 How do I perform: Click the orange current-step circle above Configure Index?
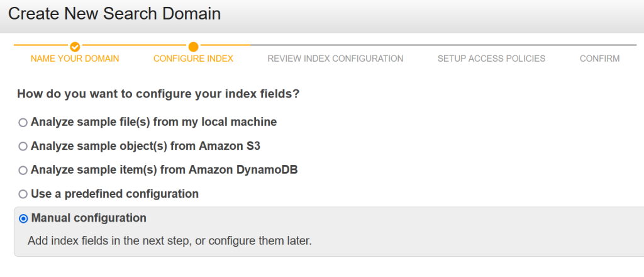[194, 47]
